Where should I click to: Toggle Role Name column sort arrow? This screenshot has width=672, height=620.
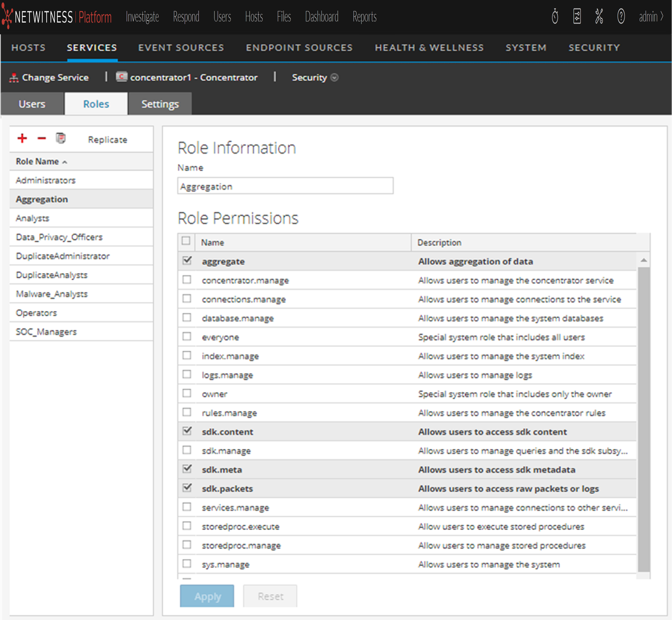[65, 162]
